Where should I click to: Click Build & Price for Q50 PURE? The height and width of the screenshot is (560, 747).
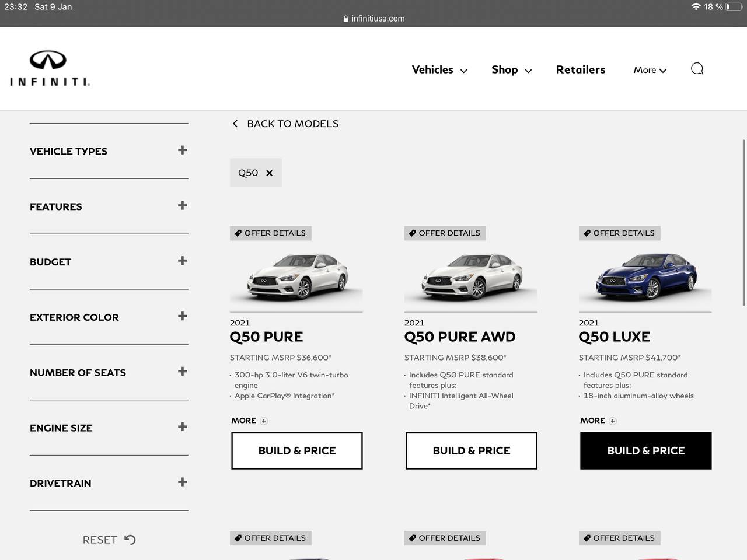[x=297, y=450]
